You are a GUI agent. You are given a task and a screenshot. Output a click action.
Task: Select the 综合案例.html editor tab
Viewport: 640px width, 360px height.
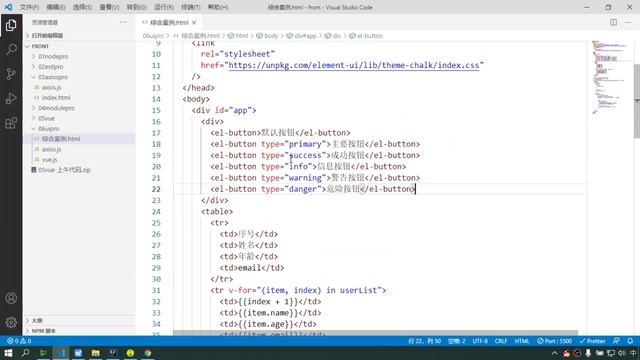(x=169, y=22)
